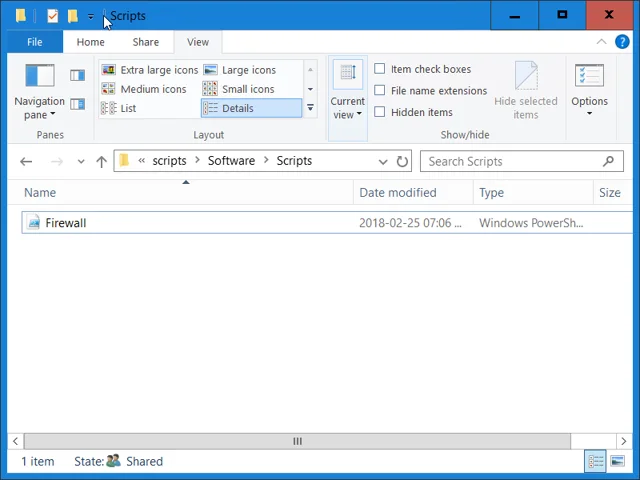Open the address bar history dropdown
640x480 pixels.
[x=382, y=162]
